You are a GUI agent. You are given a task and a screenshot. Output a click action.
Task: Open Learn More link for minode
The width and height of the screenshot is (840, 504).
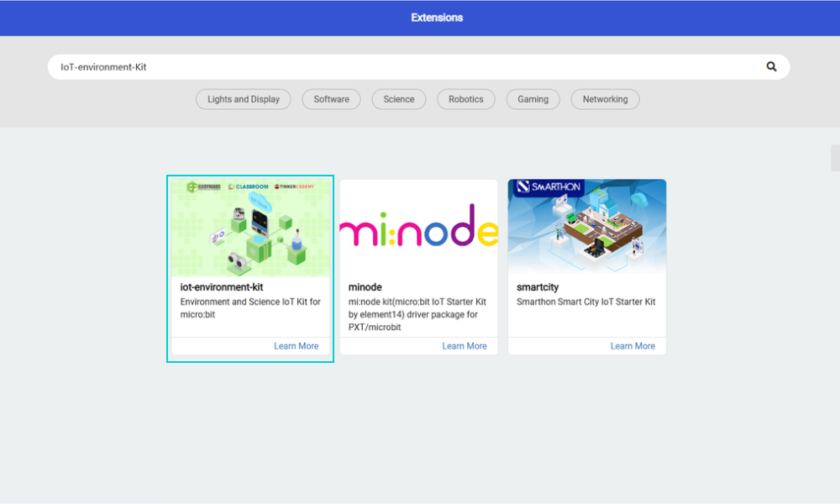[x=465, y=346]
